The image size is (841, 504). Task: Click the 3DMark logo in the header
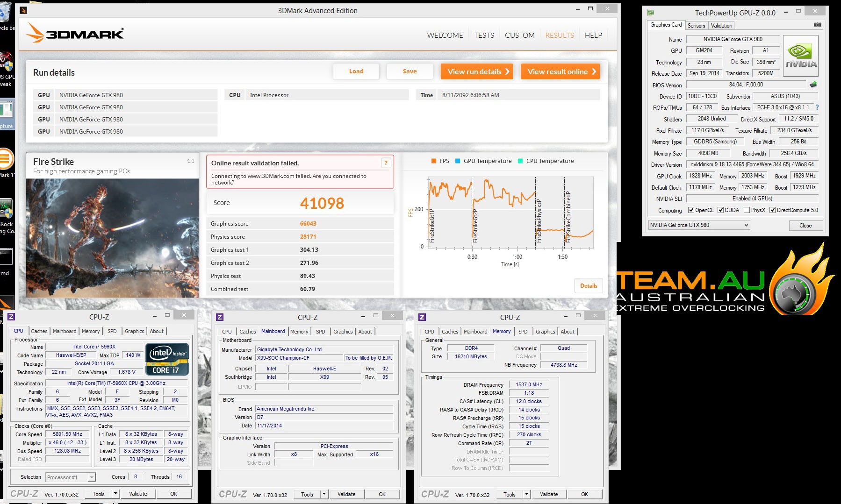click(x=75, y=33)
